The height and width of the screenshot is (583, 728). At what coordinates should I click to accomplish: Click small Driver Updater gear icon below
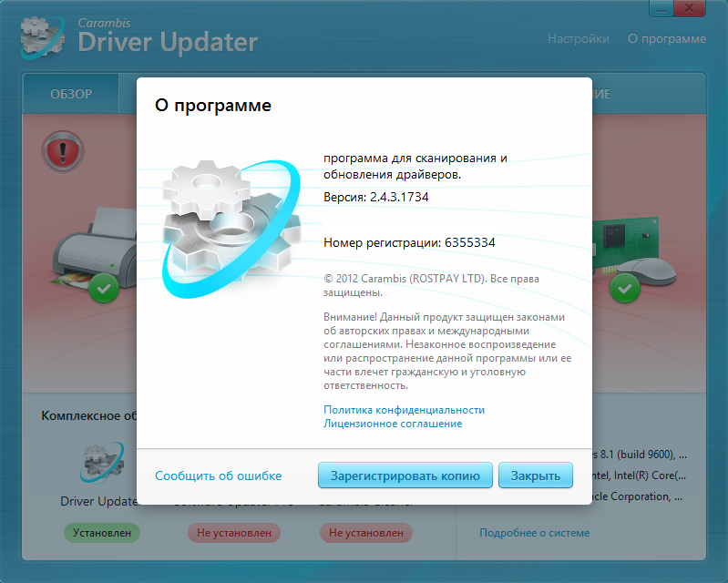tap(102, 463)
